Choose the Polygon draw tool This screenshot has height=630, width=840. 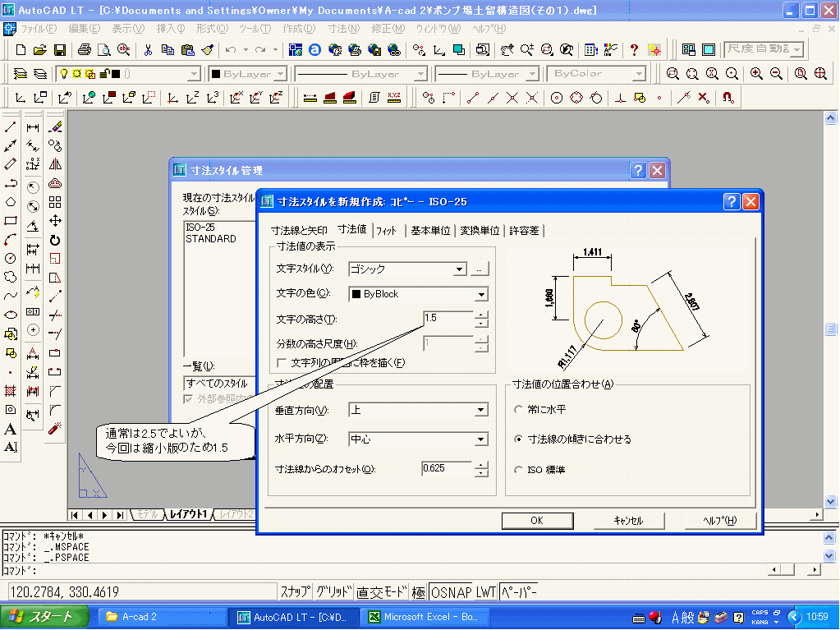(x=10, y=202)
